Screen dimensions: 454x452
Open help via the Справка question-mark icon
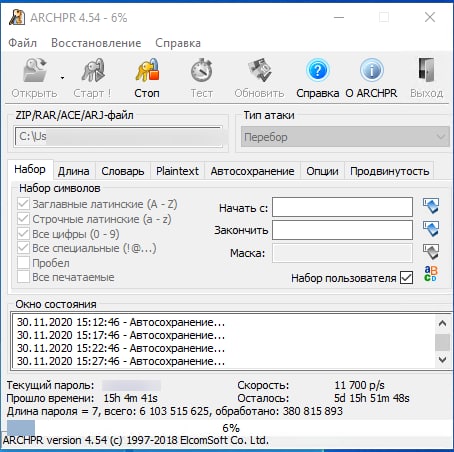coord(317,70)
